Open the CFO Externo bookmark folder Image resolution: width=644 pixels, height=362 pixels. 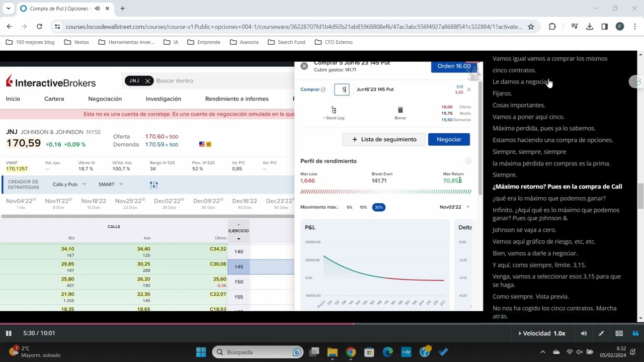(x=334, y=42)
